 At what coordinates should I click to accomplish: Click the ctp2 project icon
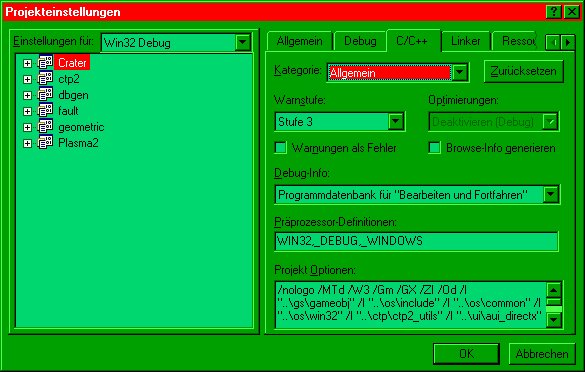pyautogui.click(x=46, y=79)
